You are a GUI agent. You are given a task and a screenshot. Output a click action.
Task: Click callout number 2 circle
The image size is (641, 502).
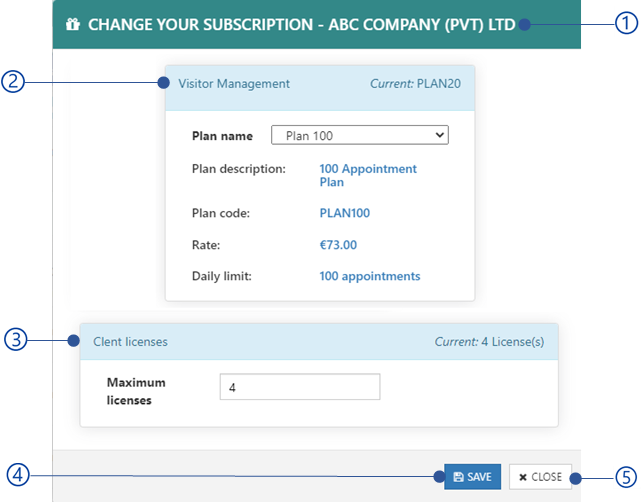pyautogui.click(x=13, y=81)
